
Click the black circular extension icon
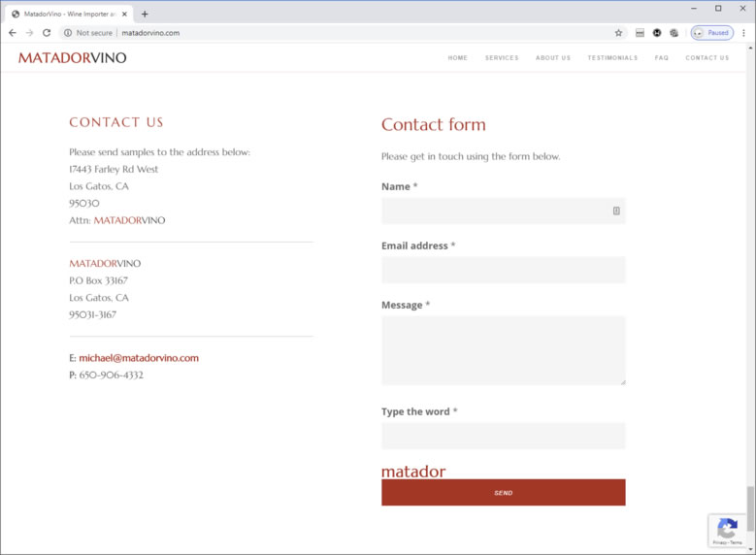tap(657, 32)
